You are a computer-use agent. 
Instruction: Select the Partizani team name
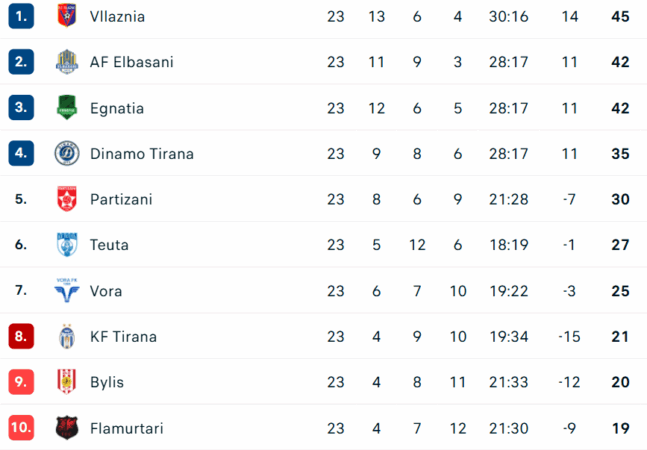(x=121, y=199)
